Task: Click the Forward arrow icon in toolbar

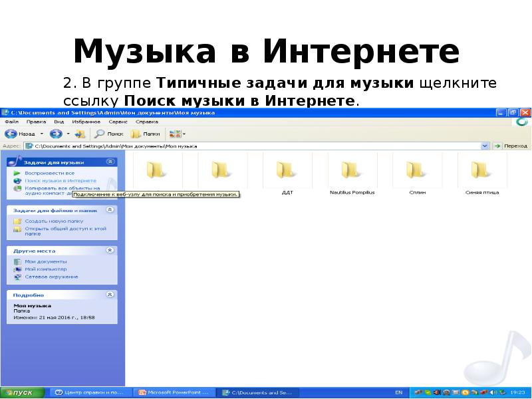Action: 56,134
